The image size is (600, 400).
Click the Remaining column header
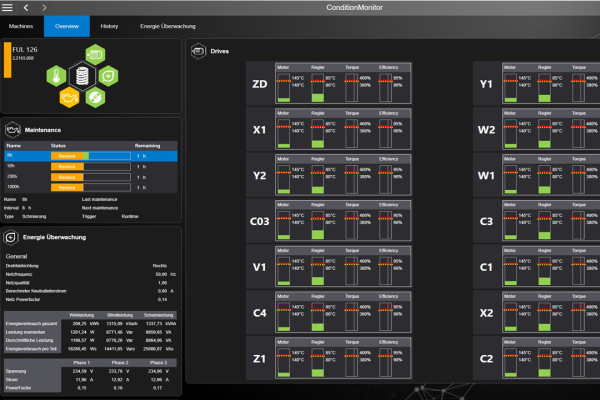point(147,146)
